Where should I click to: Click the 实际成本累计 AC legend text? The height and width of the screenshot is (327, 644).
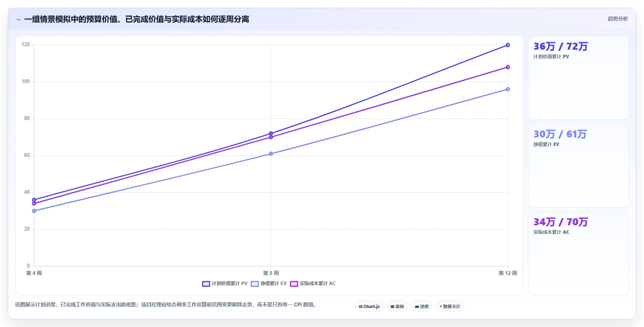tap(318, 284)
